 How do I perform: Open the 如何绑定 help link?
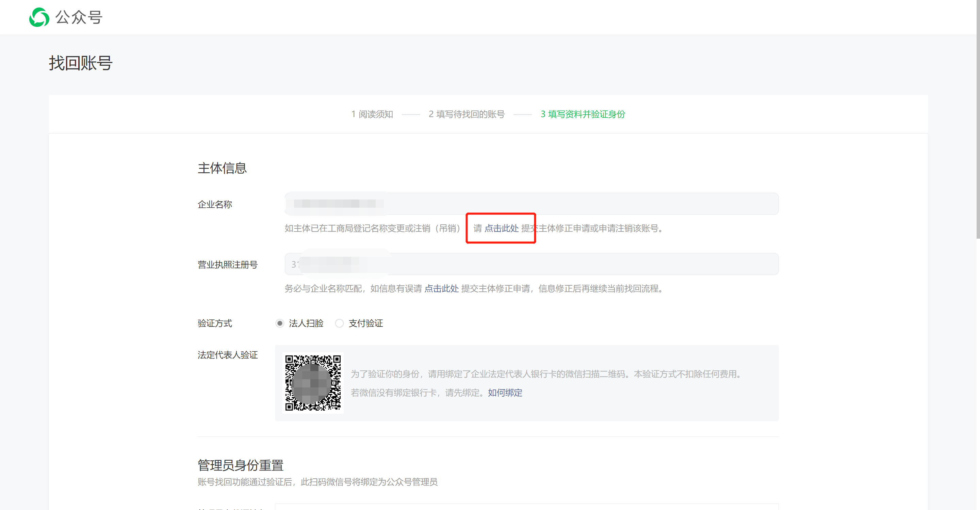[505, 393]
